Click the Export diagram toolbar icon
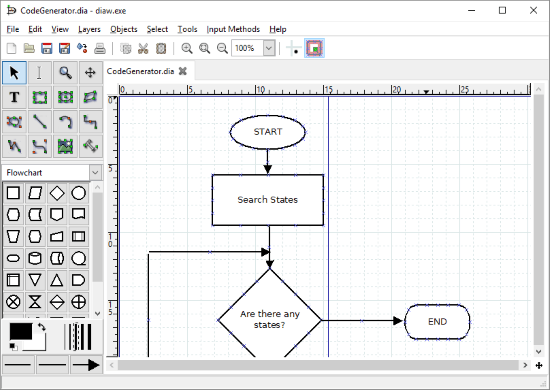This screenshot has height=390, width=550. [82, 48]
